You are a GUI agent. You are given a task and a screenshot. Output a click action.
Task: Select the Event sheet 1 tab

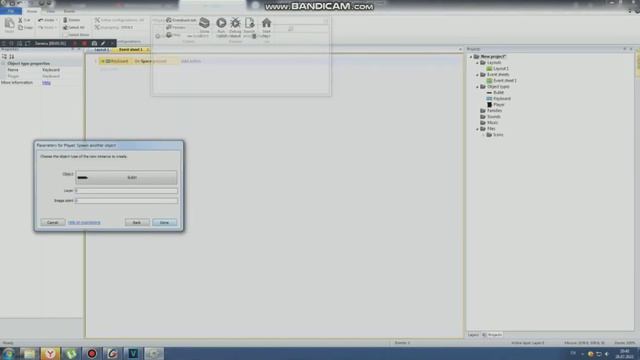[x=131, y=50]
